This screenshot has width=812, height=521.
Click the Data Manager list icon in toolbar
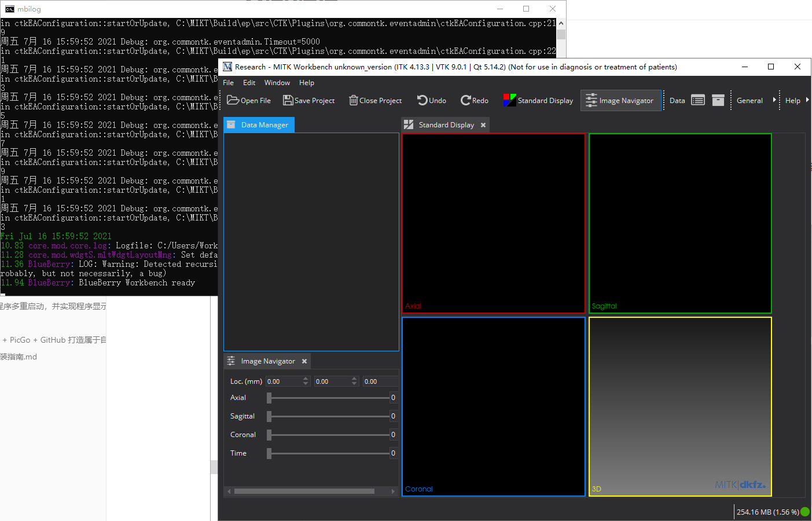[x=698, y=100]
